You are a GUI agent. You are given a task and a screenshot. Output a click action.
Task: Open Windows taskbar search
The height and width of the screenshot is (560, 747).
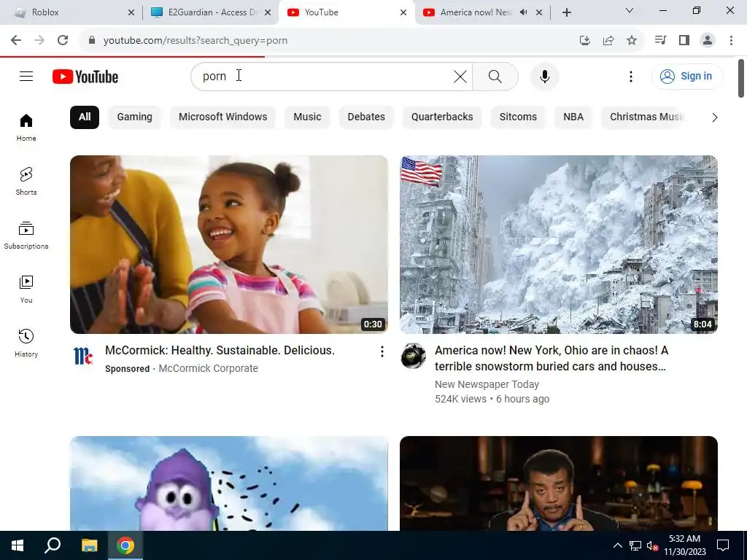click(53, 545)
